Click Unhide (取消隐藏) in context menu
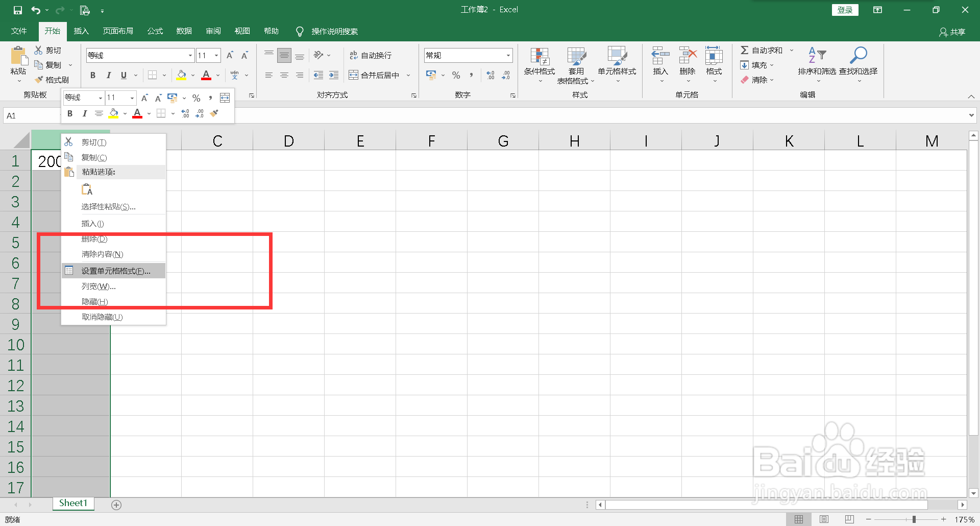This screenshot has width=980, height=526. click(114, 317)
